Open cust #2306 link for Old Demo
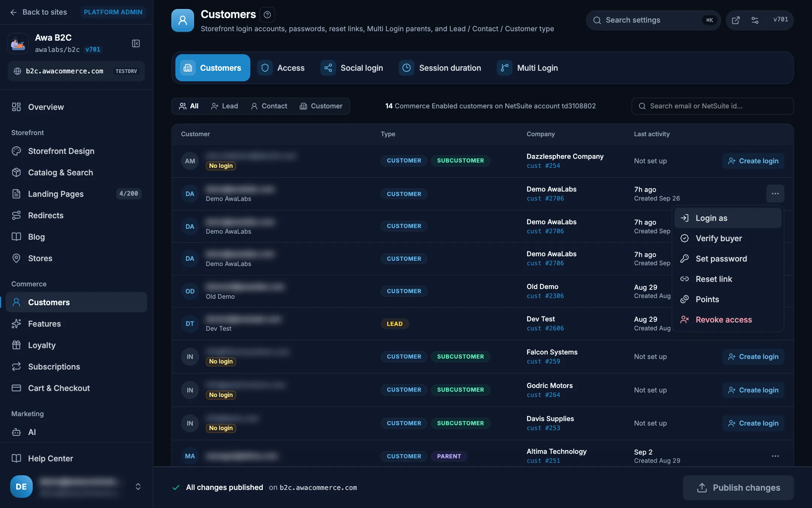Viewport: 812px width, 508px height. point(545,296)
